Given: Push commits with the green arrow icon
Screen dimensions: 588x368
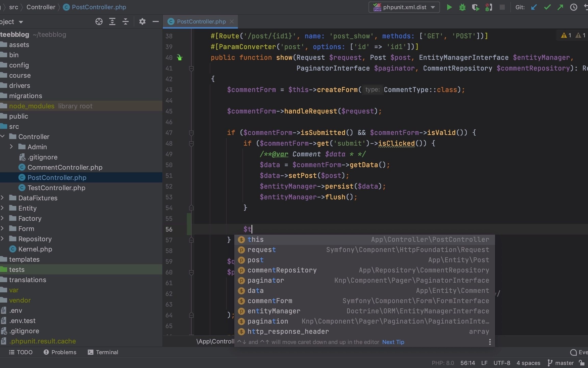Looking at the screenshot, I should (560, 7).
